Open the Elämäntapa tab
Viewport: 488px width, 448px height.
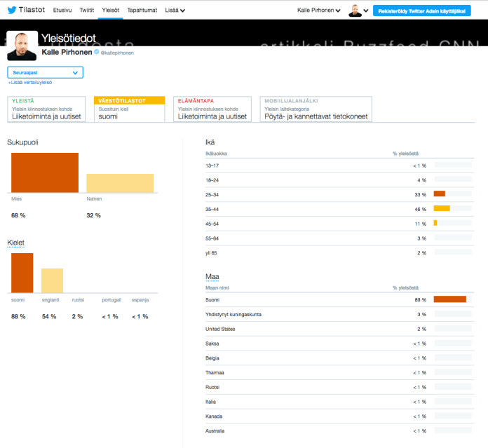pos(212,109)
